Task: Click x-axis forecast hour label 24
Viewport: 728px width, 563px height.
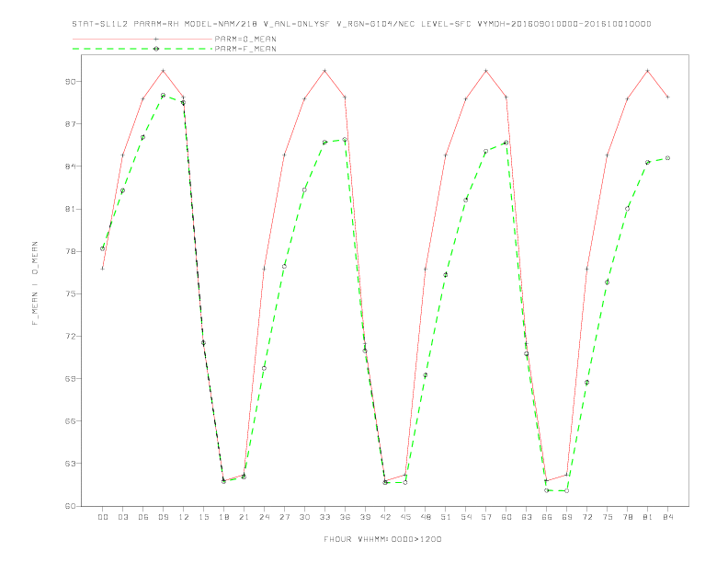Action: (264, 517)
